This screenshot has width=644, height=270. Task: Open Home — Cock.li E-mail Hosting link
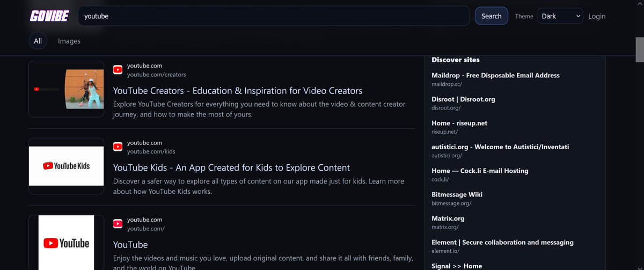click(x=480, y=171)
